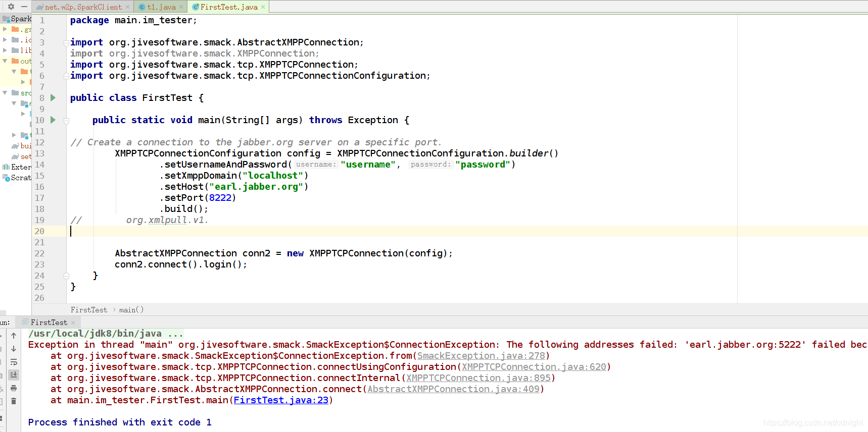Switch to t1.java editor tab
This screenshot has width=868, height=432.
click(x=161, y=7)
